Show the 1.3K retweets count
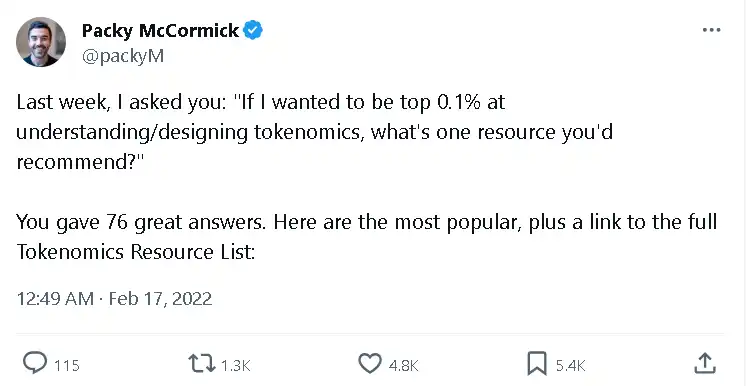 pyautogui.click(x=236, y=366)
